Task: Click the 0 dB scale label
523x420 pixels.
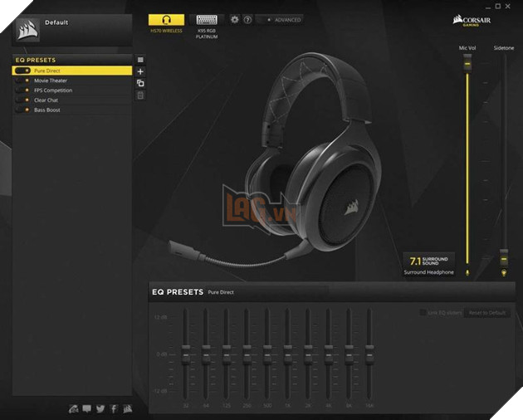Action: [162, 354]
